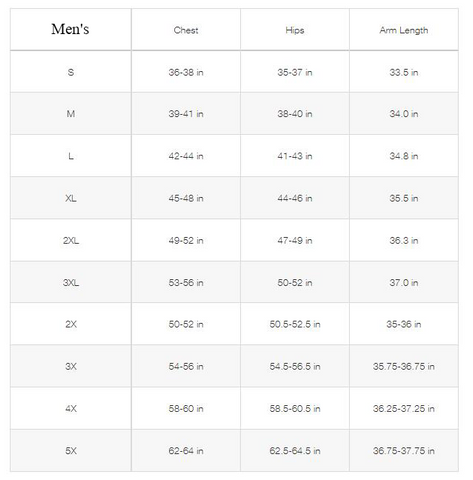Select the 49-52 in chest cell

click(186, 240)
